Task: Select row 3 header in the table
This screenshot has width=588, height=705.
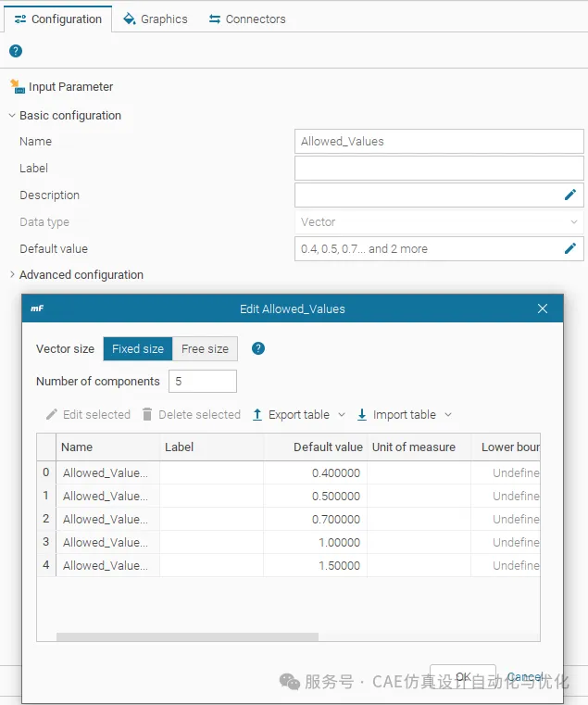Action: [x=46, y=542]
